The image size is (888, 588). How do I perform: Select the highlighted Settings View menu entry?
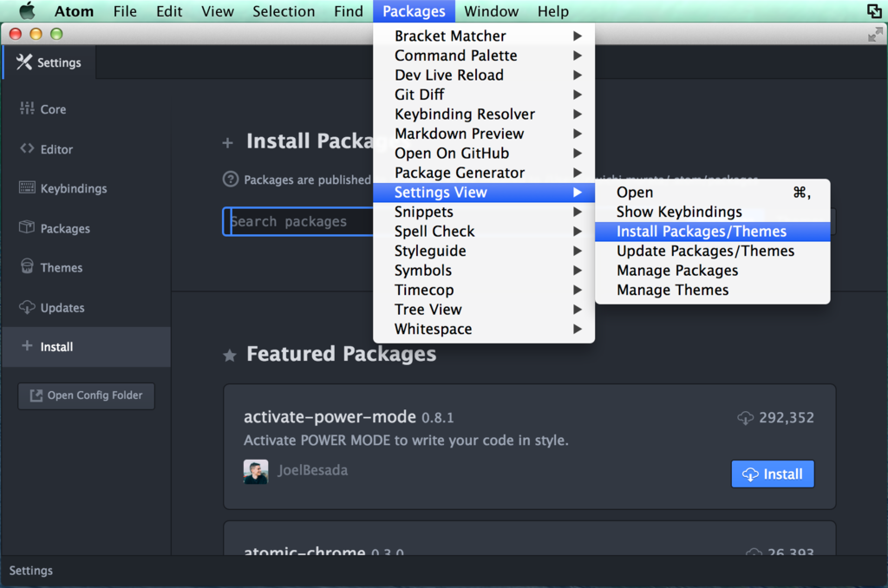tap(484, 192)
